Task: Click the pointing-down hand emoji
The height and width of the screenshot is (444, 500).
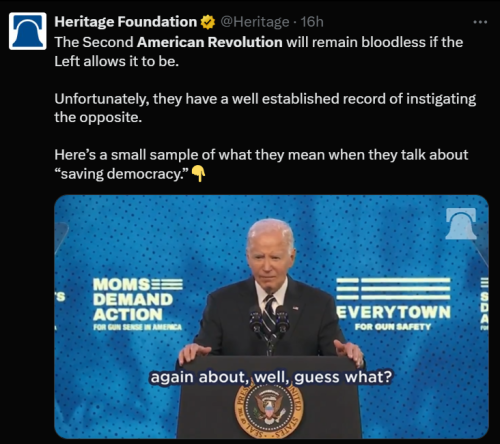Action: [x=198, y=174]
